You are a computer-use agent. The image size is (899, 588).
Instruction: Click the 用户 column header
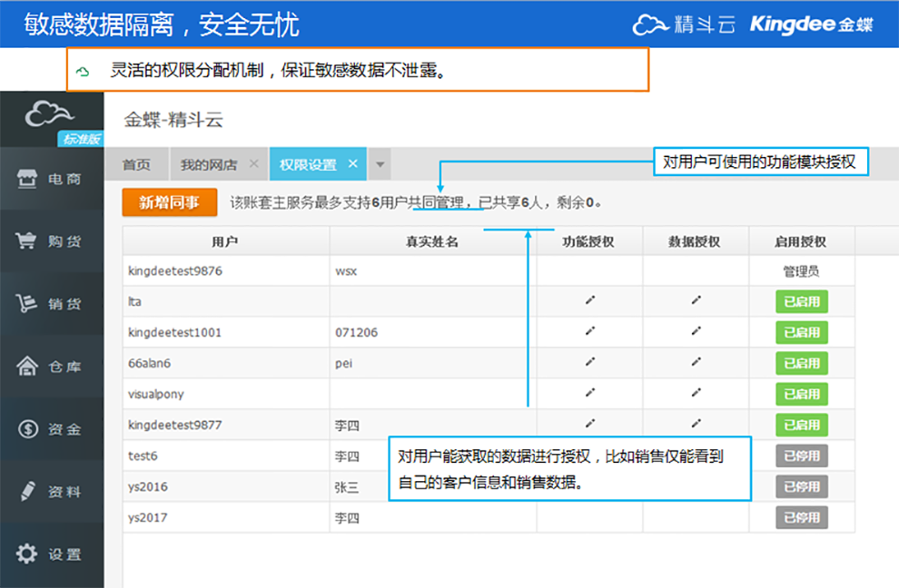[225, 241]
